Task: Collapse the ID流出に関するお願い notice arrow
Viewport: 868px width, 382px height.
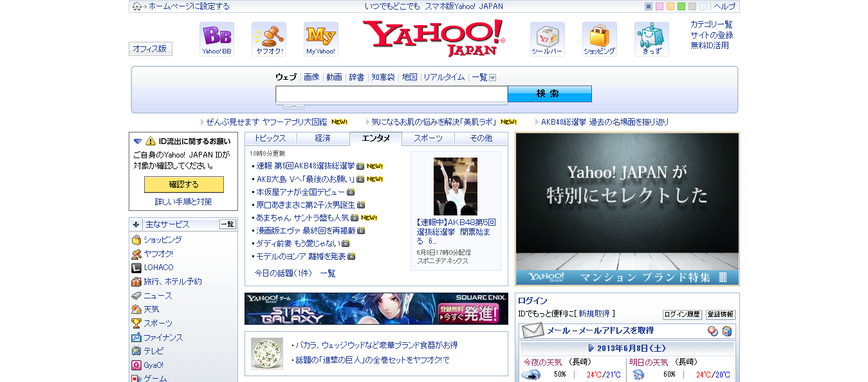Action: pyautogui.click(x=137, y=141)
